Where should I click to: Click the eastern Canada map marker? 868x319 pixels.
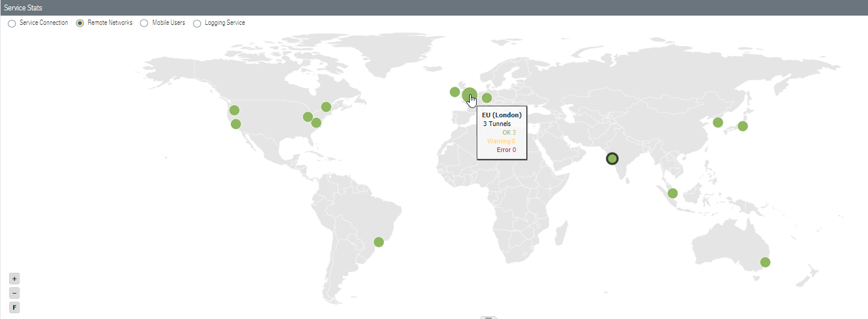click(326, 107)
